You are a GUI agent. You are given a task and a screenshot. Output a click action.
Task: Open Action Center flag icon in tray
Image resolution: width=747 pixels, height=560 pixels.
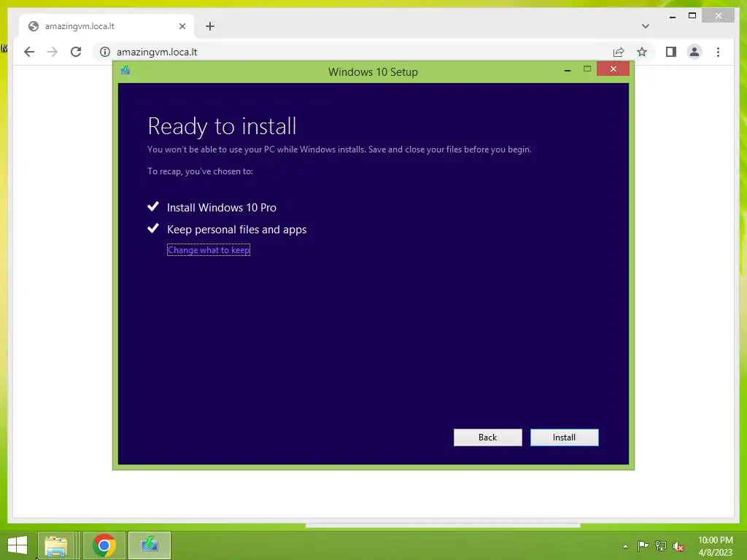click(643, 545)
